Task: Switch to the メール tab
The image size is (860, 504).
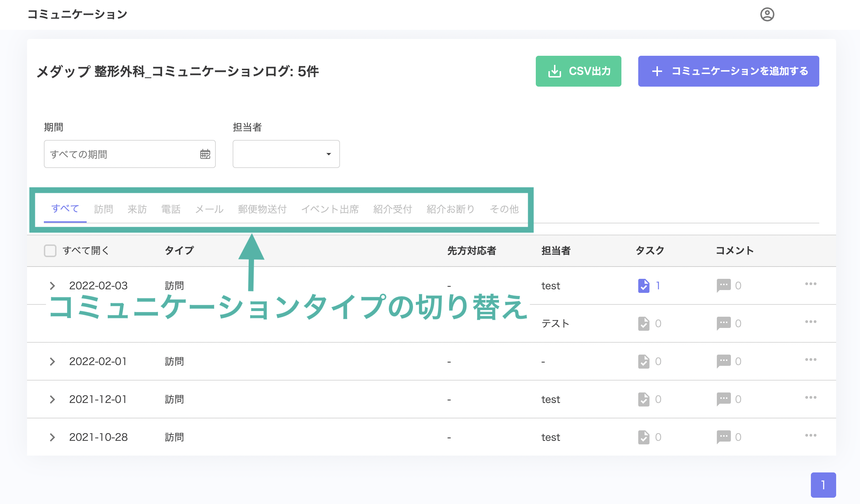Action: point(209,209)
